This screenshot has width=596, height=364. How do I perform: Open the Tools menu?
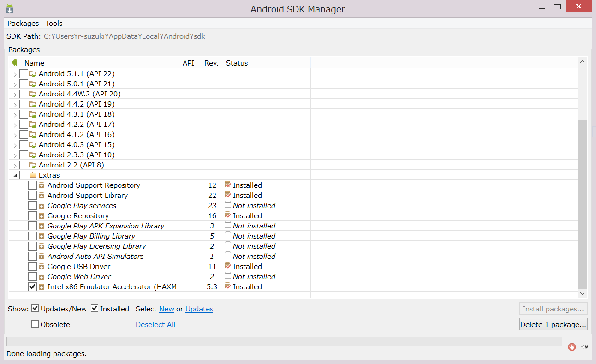coord(54,23)
